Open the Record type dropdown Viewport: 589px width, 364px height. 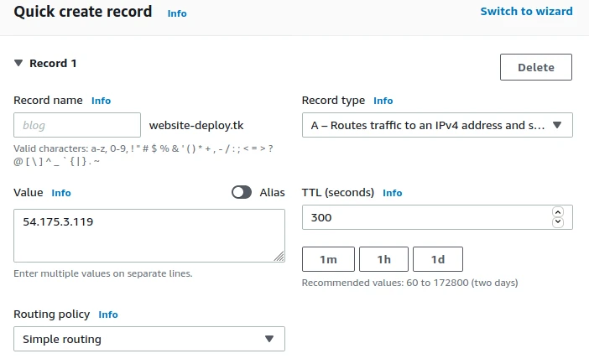pos(436,125)
